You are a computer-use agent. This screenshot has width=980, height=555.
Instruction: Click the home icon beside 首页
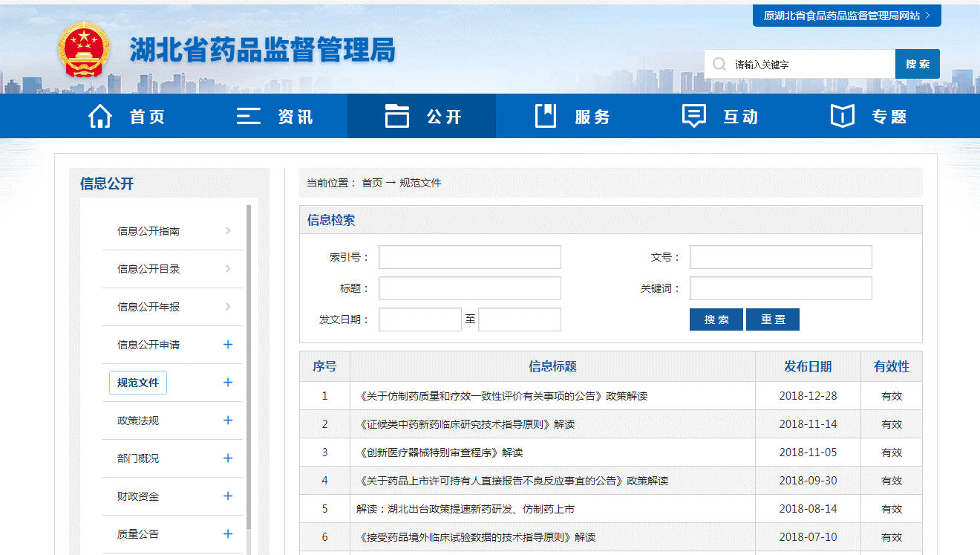99,116
